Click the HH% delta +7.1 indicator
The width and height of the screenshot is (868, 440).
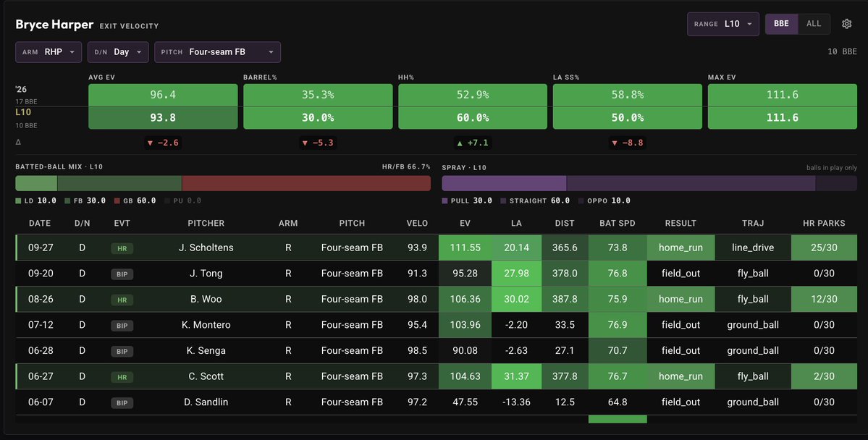pyautogui.click(x=473, y=143)
